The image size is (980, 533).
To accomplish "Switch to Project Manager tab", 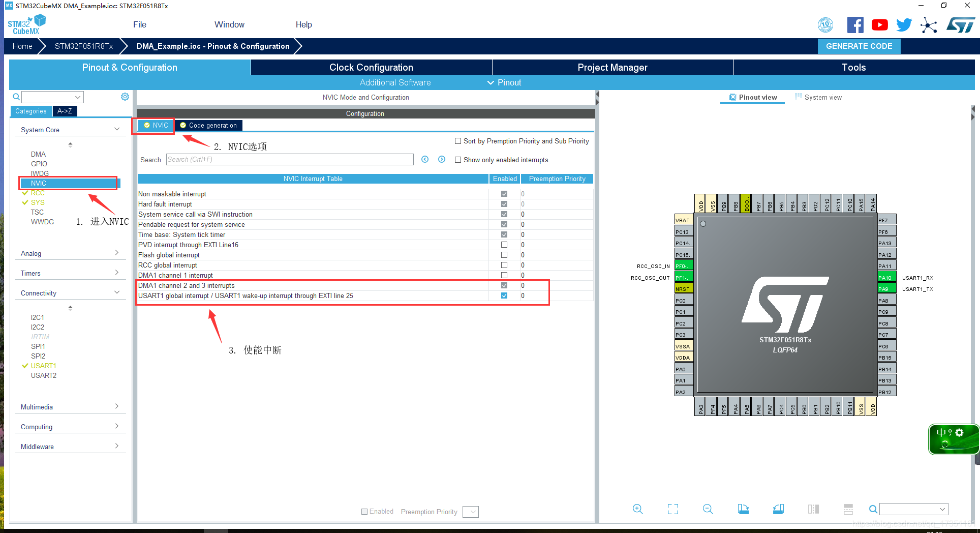I will pyautogui.click(x=612, y=67).
